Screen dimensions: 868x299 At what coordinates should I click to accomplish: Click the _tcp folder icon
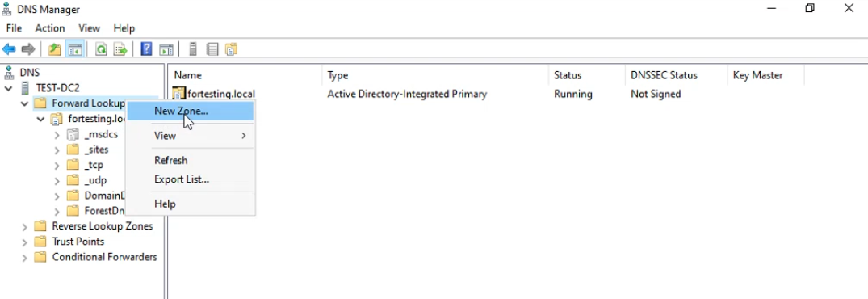(x=73, y=165)
